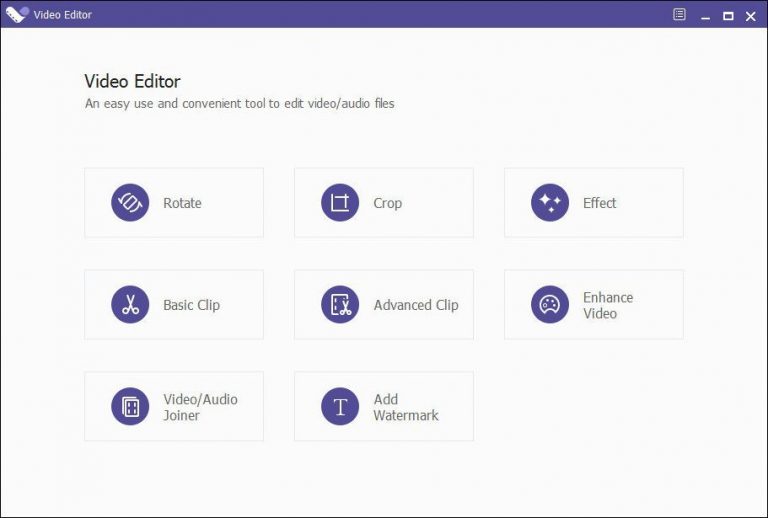Click the Video/Audio Joiner filmstrip icon

point(130,406)
